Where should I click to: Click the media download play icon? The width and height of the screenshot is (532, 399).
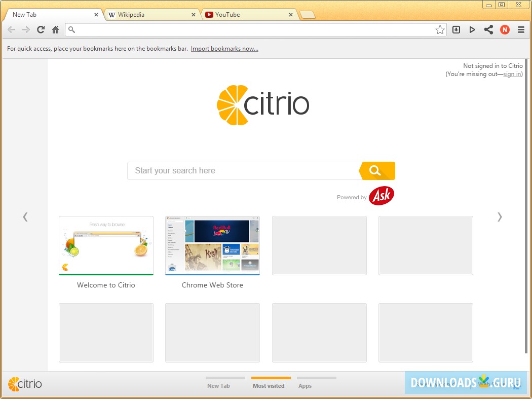(x=472, y=30)
